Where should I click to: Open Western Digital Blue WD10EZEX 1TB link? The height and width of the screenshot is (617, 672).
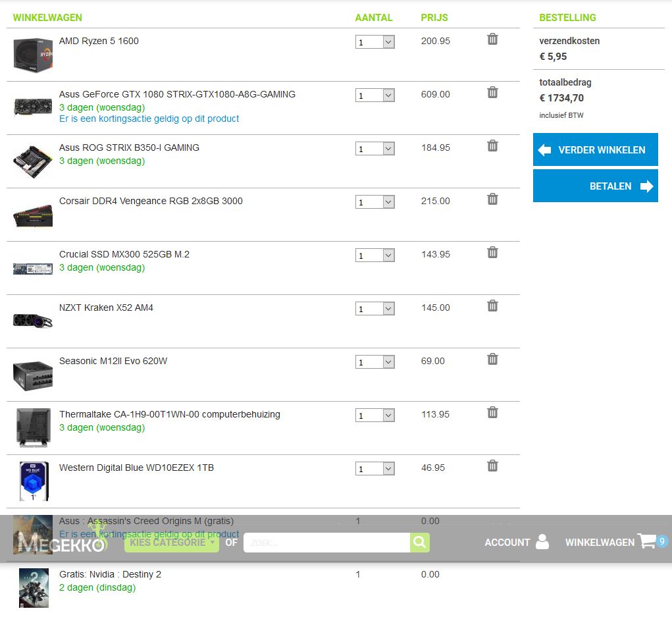136,468
